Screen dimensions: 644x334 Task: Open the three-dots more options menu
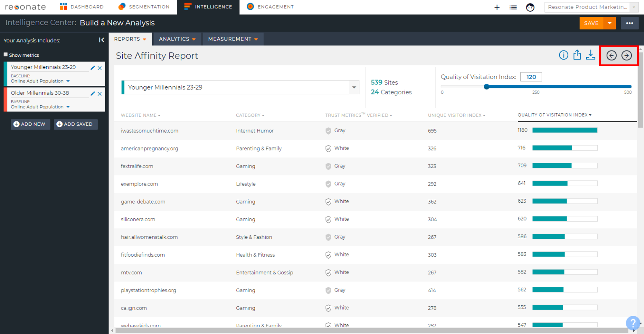click(x=630, y=23)
